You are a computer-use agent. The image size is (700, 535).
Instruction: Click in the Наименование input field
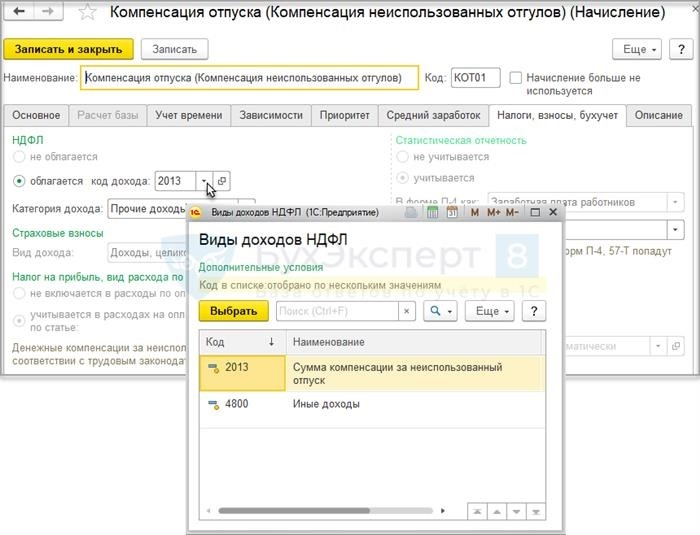pyautogui.click(x=250, y=78)
